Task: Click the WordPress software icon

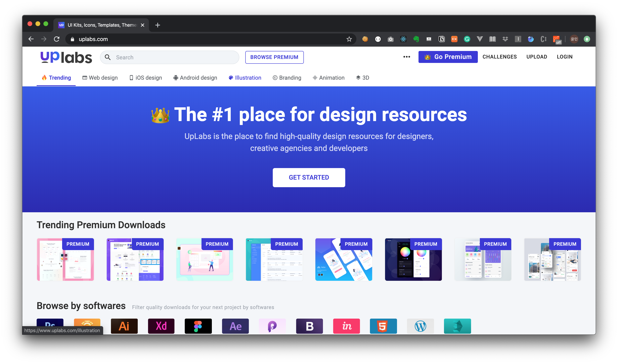Action: [420, 326]
